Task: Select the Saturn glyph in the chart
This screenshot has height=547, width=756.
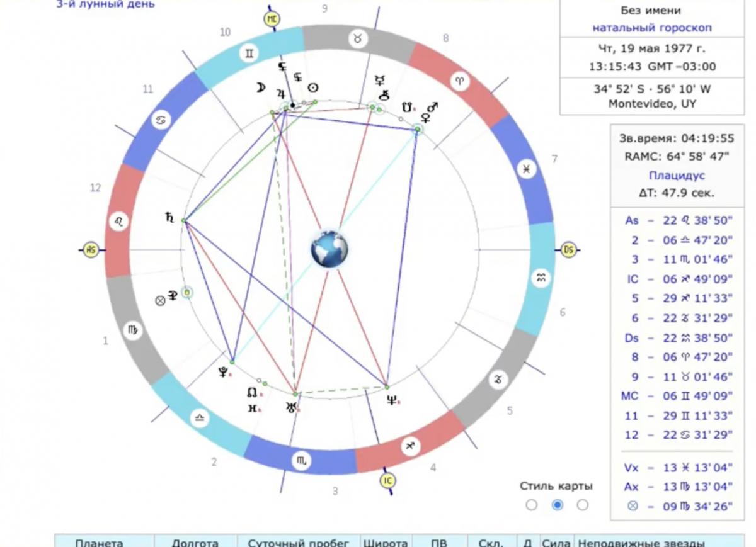Action: click(x=169, y=218)
